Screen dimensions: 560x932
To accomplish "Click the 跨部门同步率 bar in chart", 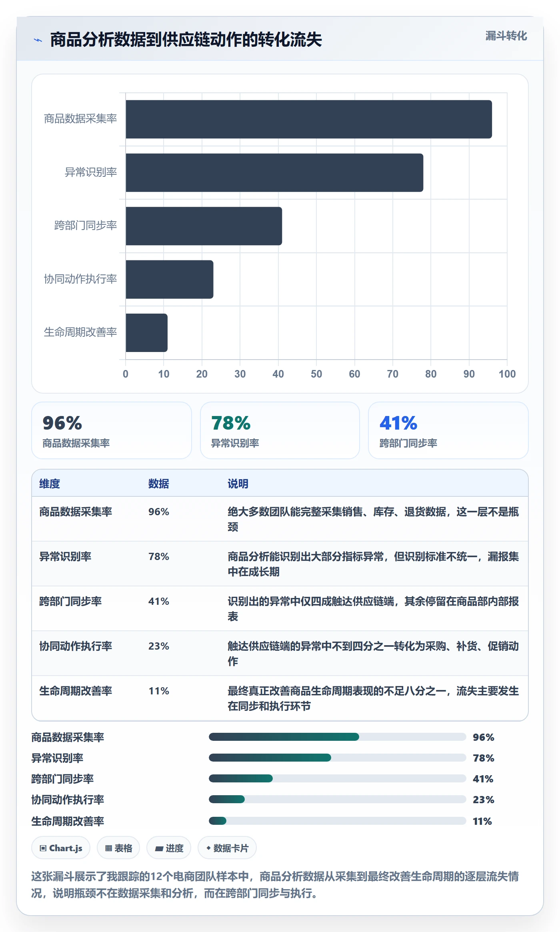I will point(204,226).
